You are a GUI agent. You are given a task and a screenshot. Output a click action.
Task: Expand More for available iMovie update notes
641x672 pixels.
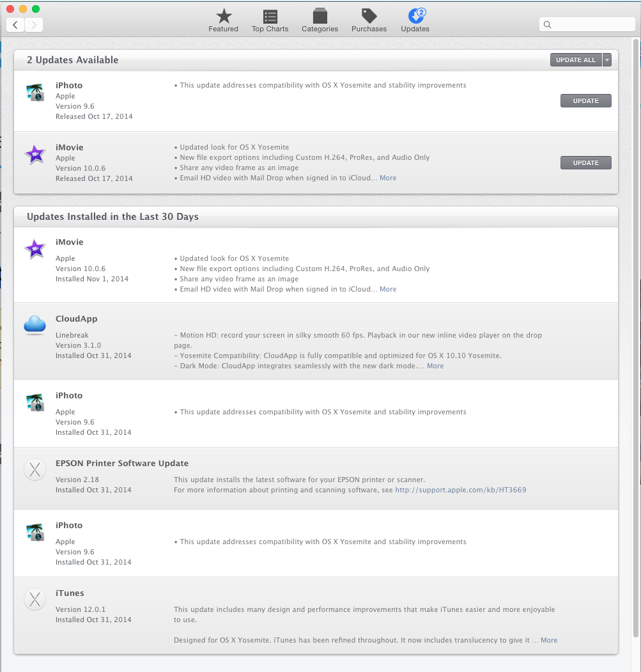click(388, 178)
